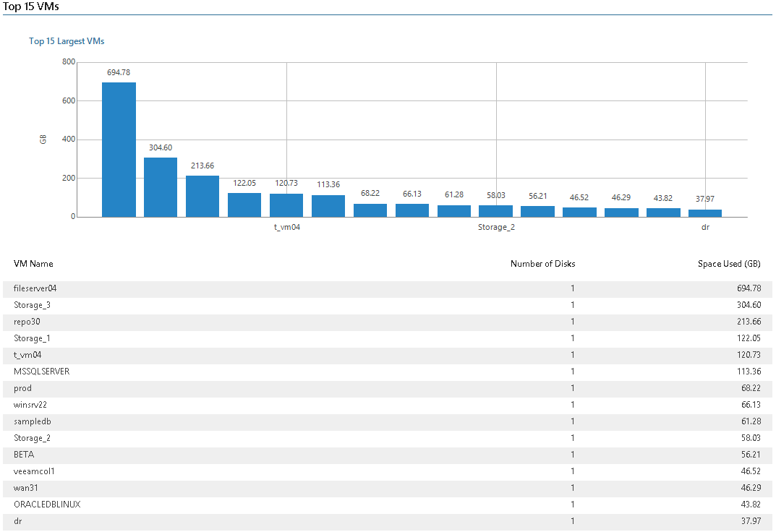Viewport: 776px width, 532px height.
Task: Select the t_vm04 table row name
Action: coord(27,355)
